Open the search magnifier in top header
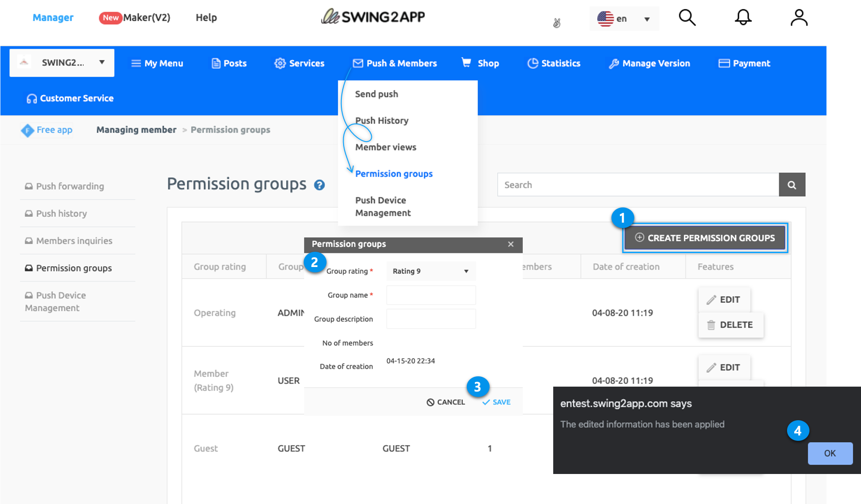Viewport: 861px width, 504px height. click(x=687, y=18)
